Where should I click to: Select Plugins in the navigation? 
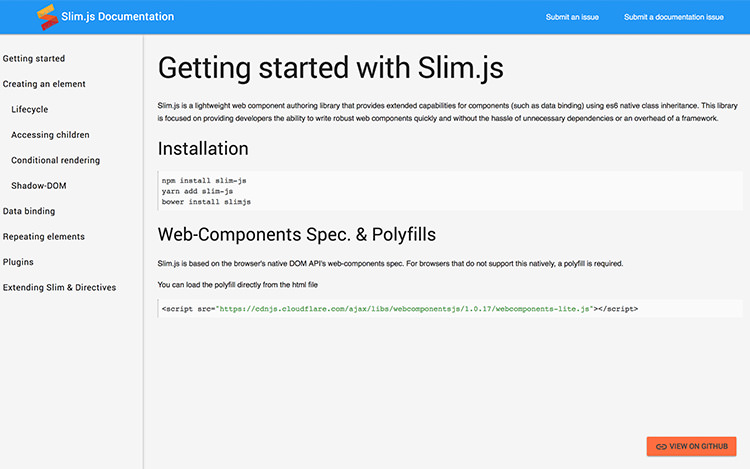tap(18, 262)
